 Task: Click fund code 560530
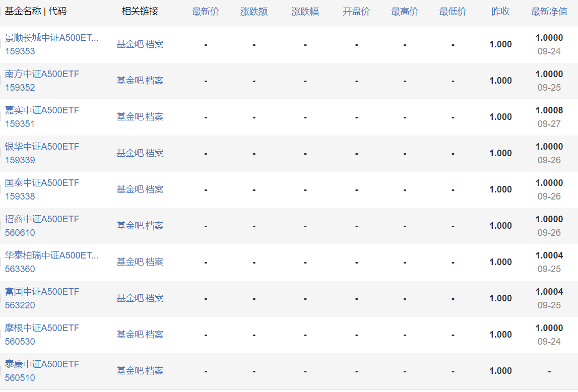[20, 342]
